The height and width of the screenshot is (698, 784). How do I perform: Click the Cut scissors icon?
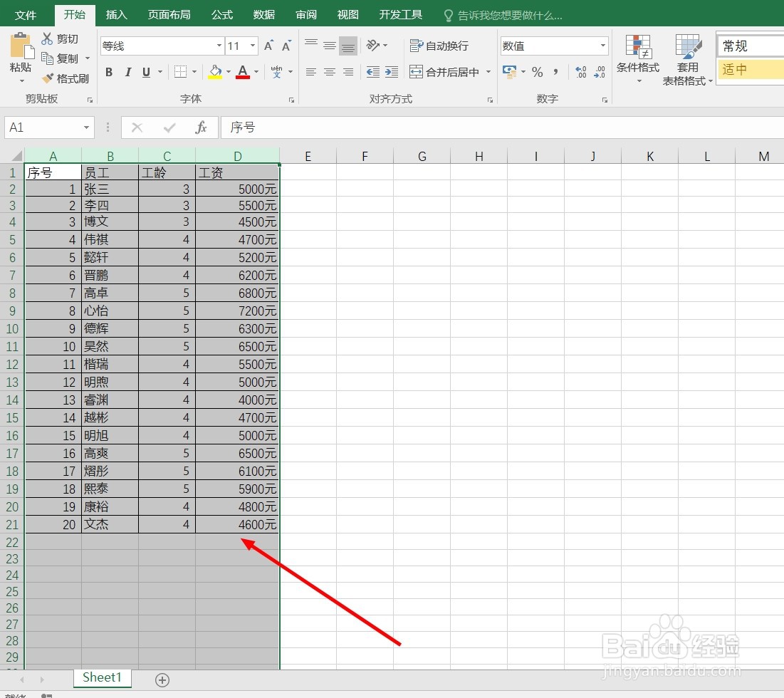(47, 38)
